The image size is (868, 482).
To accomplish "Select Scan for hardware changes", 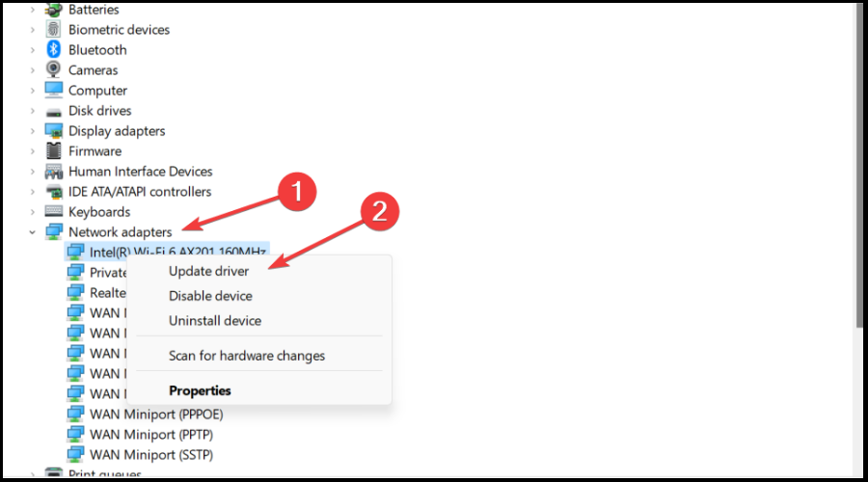I will pyautogui.click(x=247, y=356).
